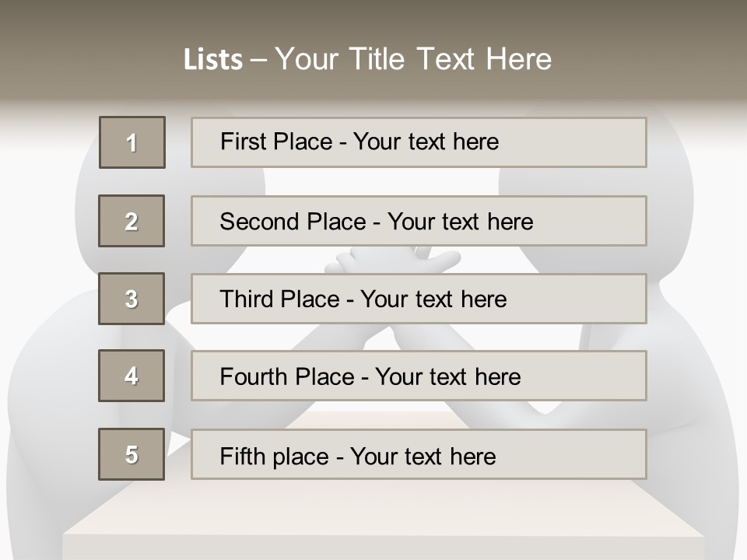Viewport: 747px width, 560px height.
Task: Select the 'Your Title Text Here' title text
Action: 413,59
